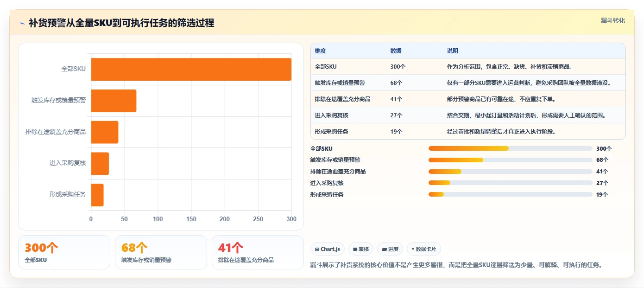
Task: Select the Chart.js tag chip
Action: click(327, 249)
